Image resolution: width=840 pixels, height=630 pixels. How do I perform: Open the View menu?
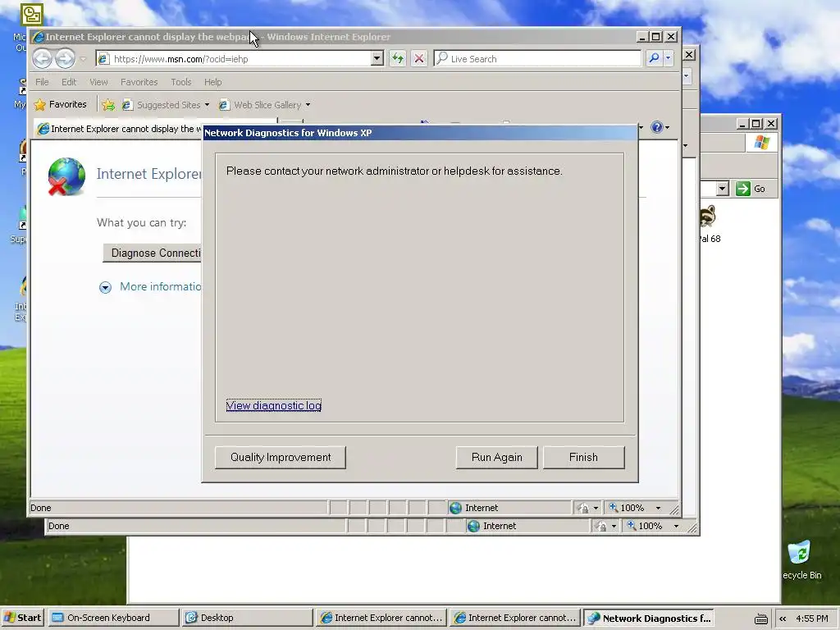(x=98, y=82)
